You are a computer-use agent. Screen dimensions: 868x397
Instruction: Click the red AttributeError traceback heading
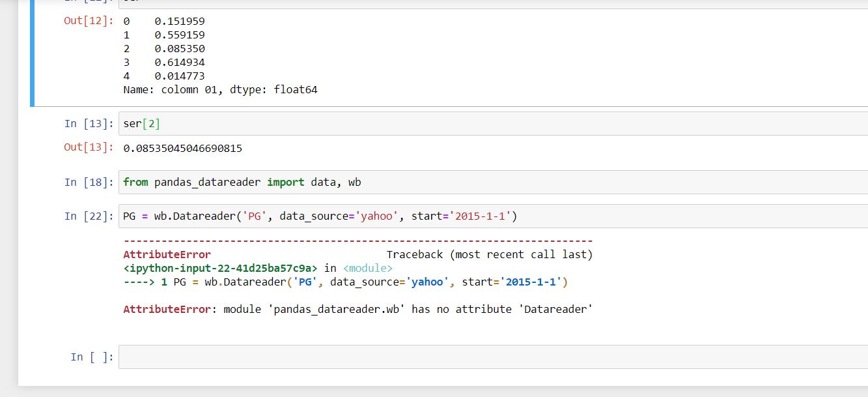167,254
